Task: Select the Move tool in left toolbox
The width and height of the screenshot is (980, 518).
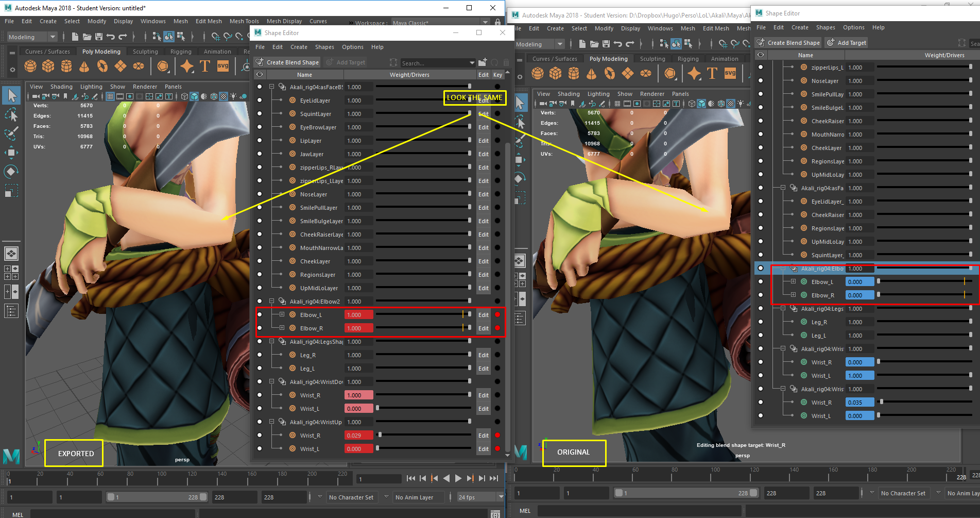Action: (11, 153)
